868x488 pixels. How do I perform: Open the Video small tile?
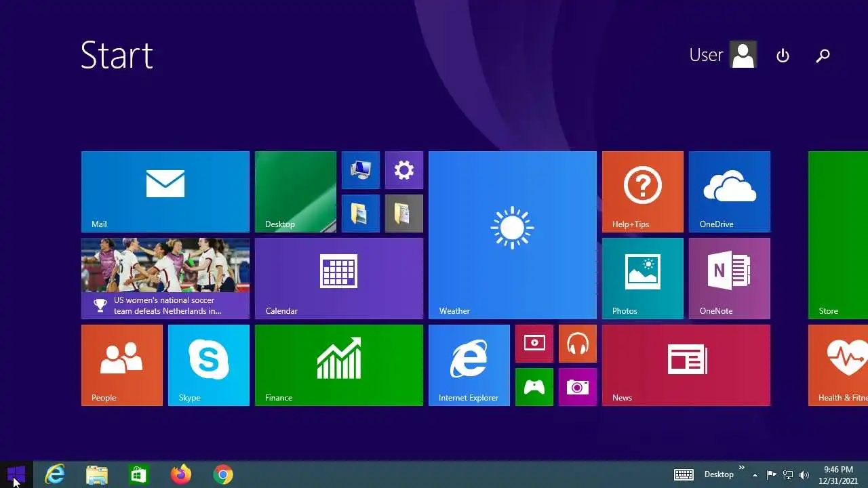tap(534, 344)
